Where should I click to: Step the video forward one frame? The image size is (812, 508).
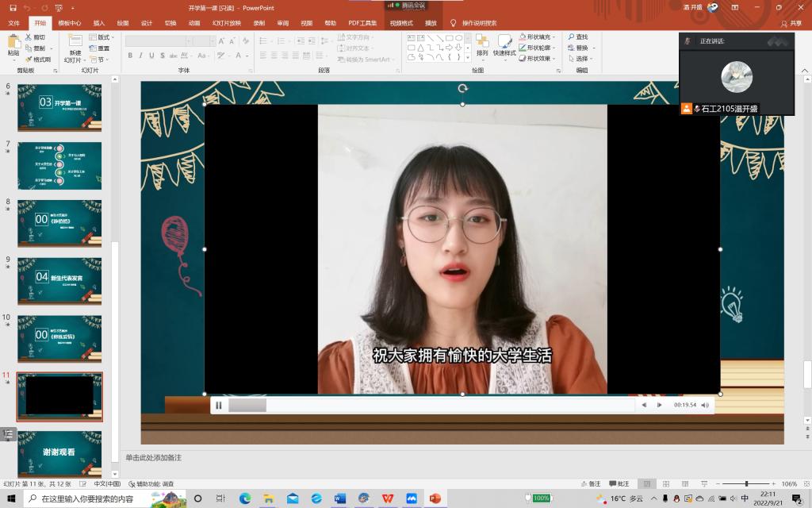(x=659, y=406)
